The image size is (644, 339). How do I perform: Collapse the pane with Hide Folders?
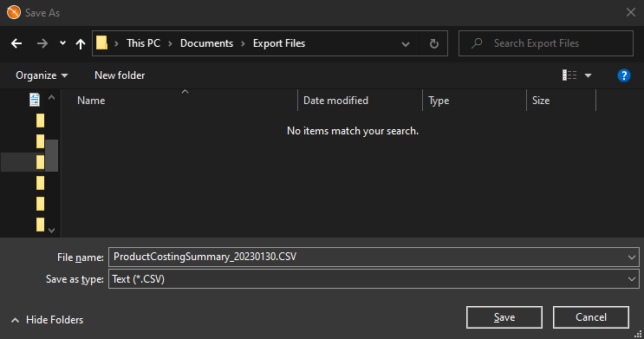(x=47, y=320)
